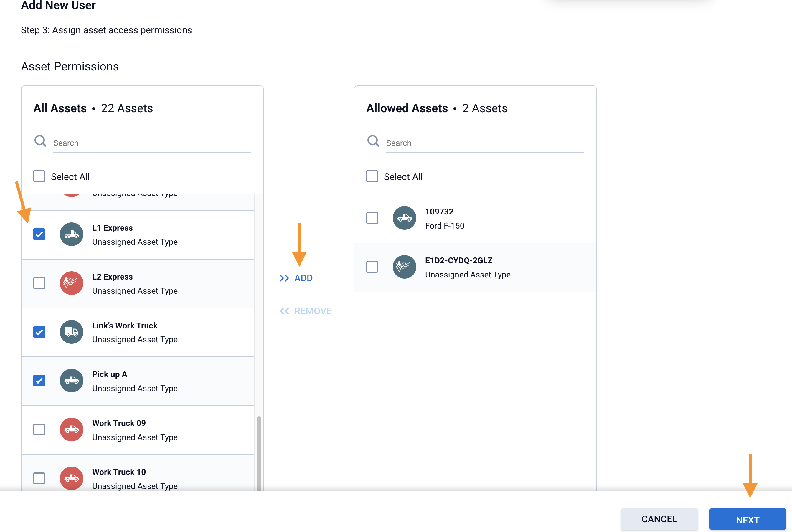Click the Pick up A pickup icon
The width and height of the screenshot is (792, 532).
[x=71, y=381]
